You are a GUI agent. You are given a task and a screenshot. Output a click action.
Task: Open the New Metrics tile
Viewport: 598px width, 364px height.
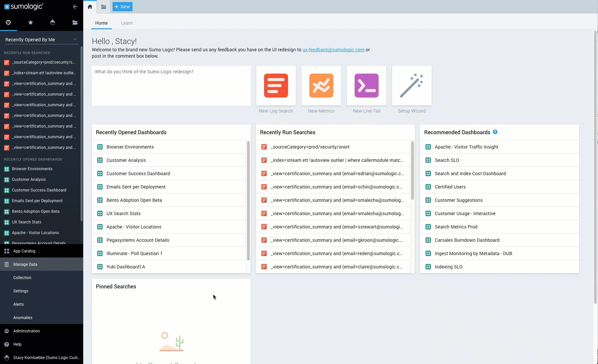(x=321, y=86)
